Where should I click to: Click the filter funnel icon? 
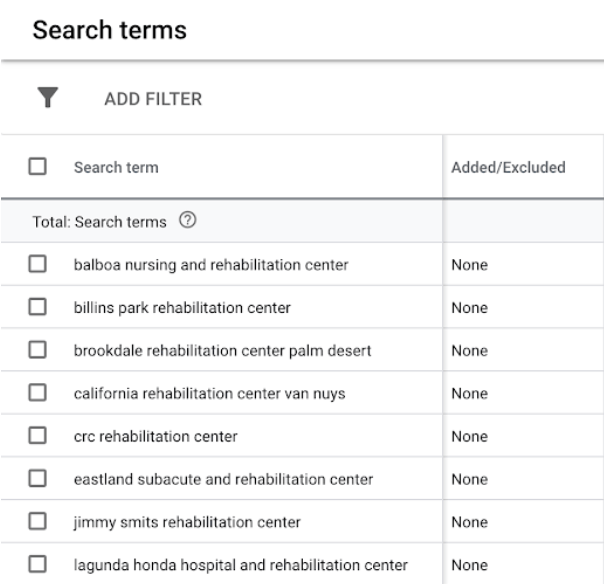tap(46, 98)
